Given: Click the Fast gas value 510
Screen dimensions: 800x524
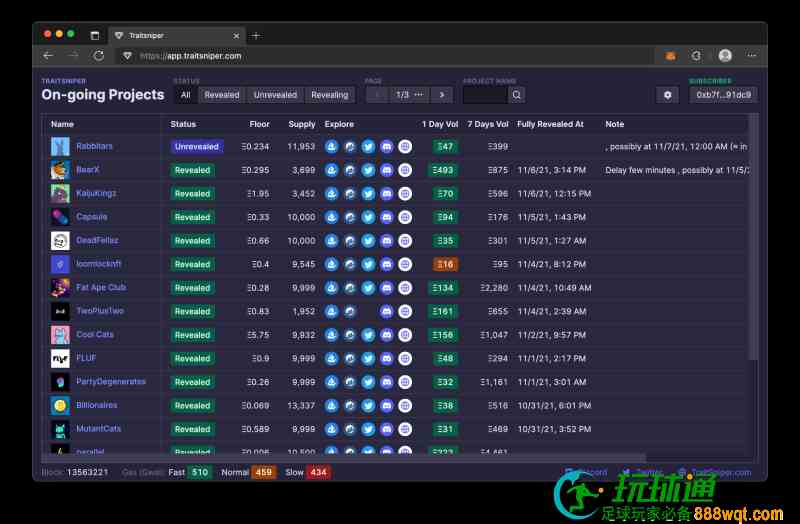Looking at the screenshot, I should click(199, 472).
